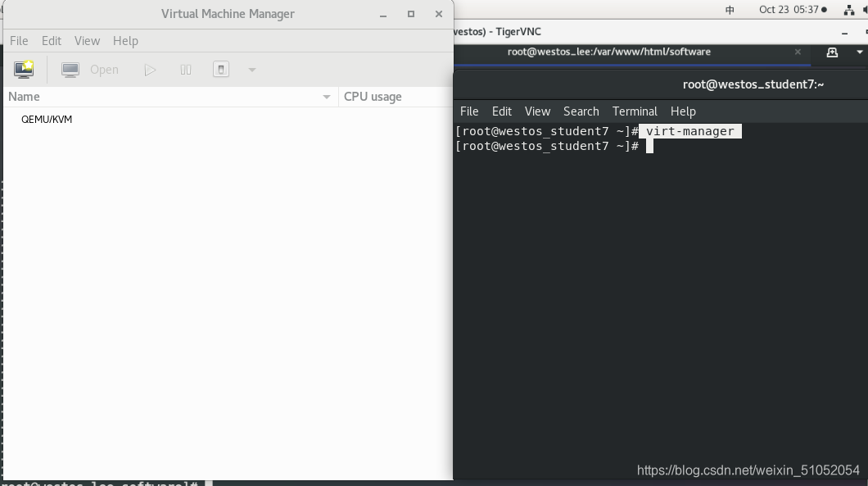The height and width of the screenshot is (486, 868).
Task: Open the terminal Help menu
Action: click(x=683, y=111)
